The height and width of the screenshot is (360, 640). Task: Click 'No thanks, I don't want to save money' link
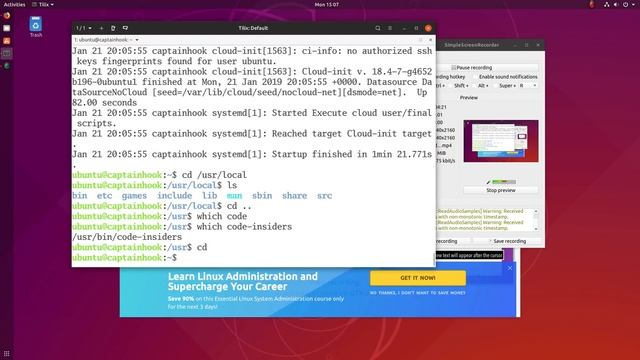tap(418, 293)
